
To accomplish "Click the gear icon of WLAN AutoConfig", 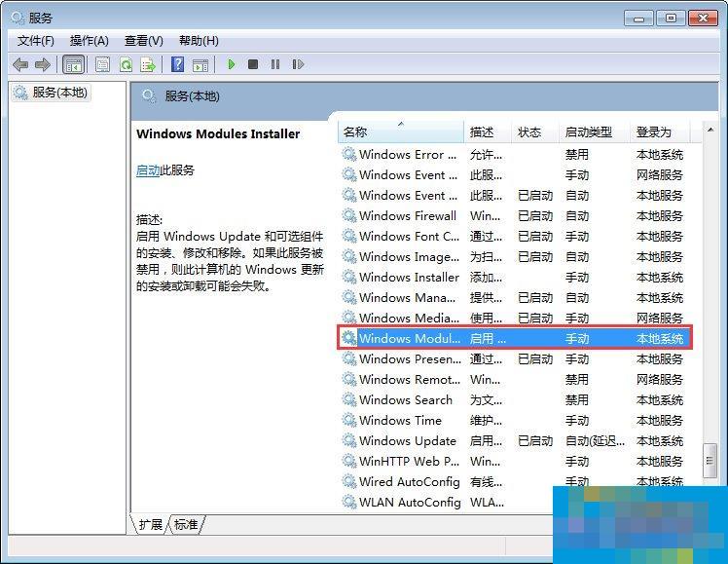I will [349, 502].
